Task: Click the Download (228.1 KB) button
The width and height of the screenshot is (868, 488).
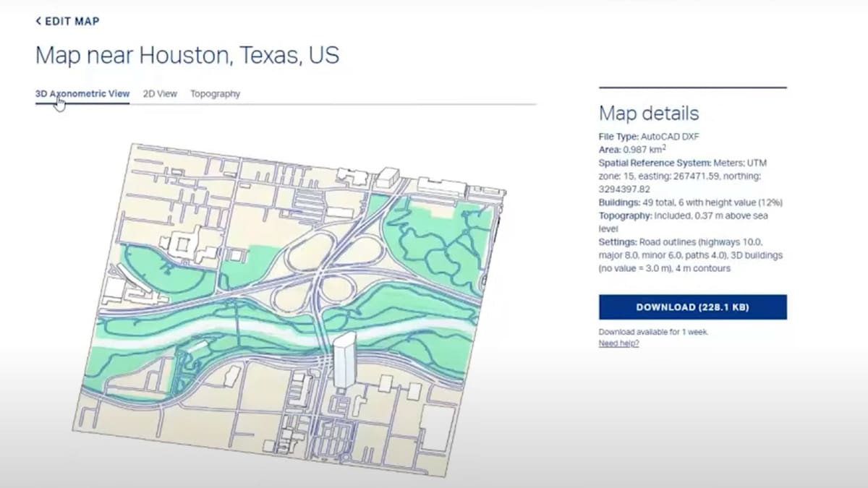Action: pyautogui.click(x=692, y=307)
